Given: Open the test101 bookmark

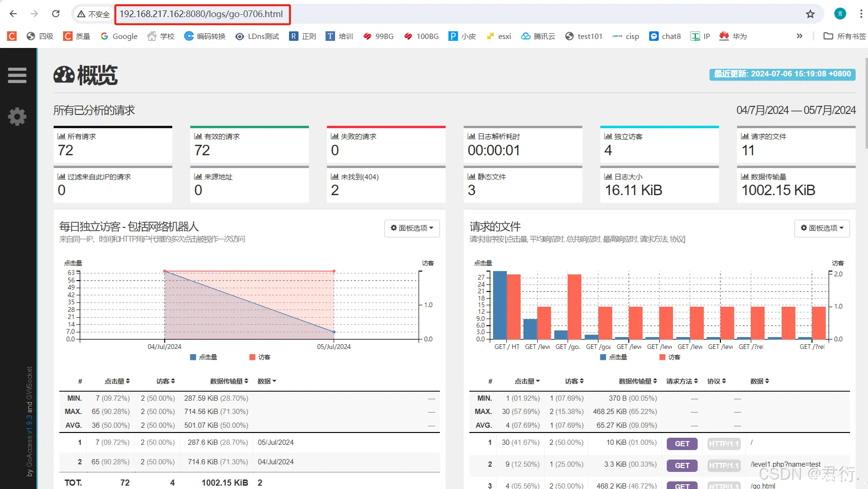Looking at the screenshot, I should click(x=584, y=36).
